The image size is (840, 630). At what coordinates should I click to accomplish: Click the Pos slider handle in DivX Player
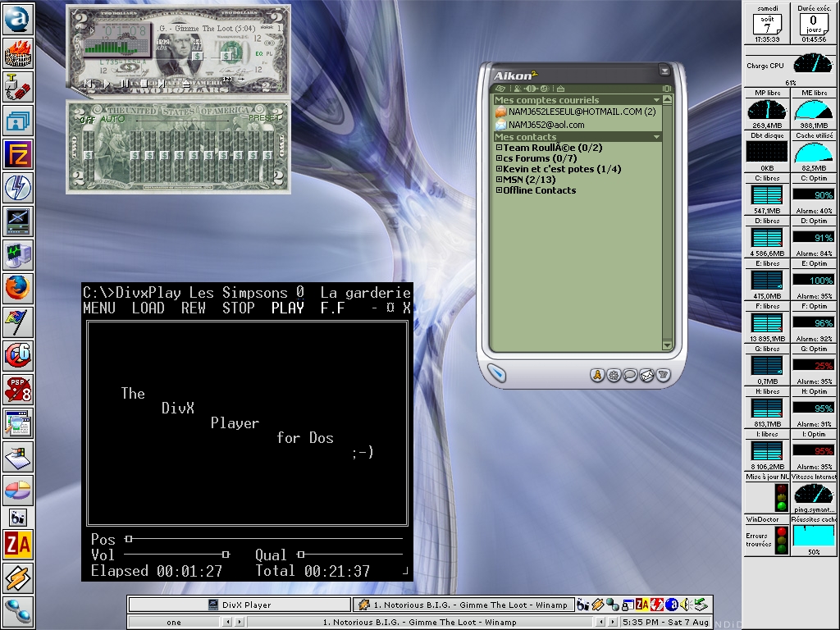click(x=129, y=538)
